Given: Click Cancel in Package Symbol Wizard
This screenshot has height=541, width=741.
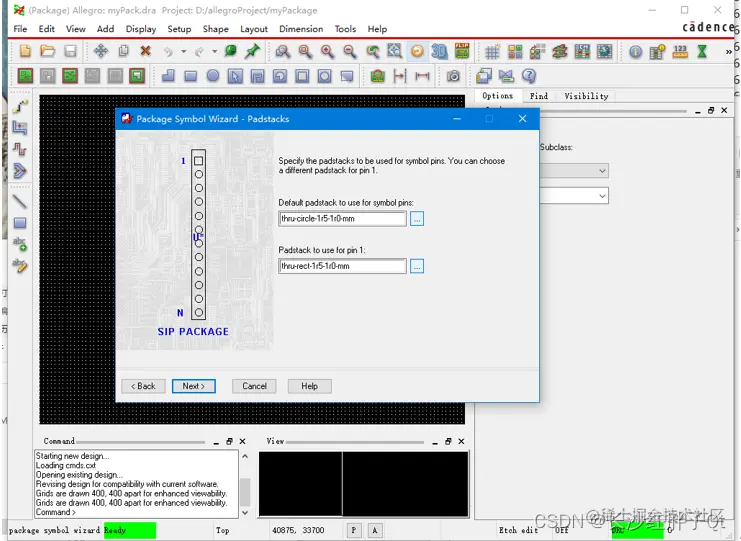Looking at the screenshot, I should tap(254, 386).
